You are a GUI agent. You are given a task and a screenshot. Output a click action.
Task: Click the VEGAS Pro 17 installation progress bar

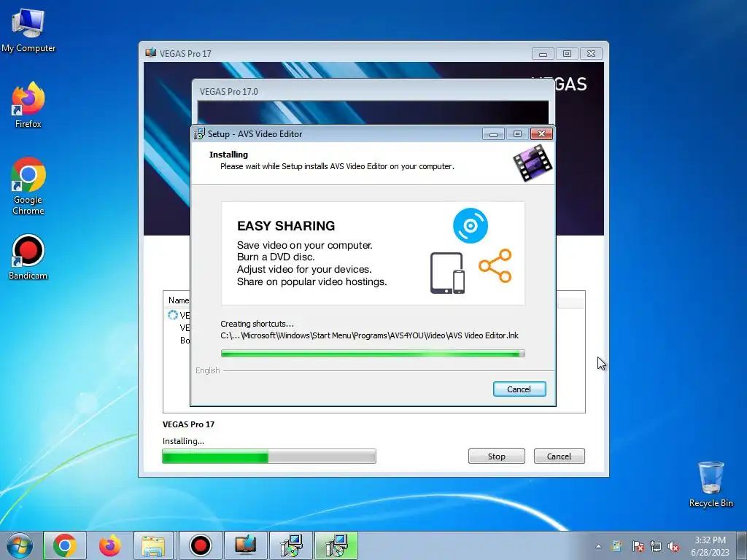click(269, 456)
